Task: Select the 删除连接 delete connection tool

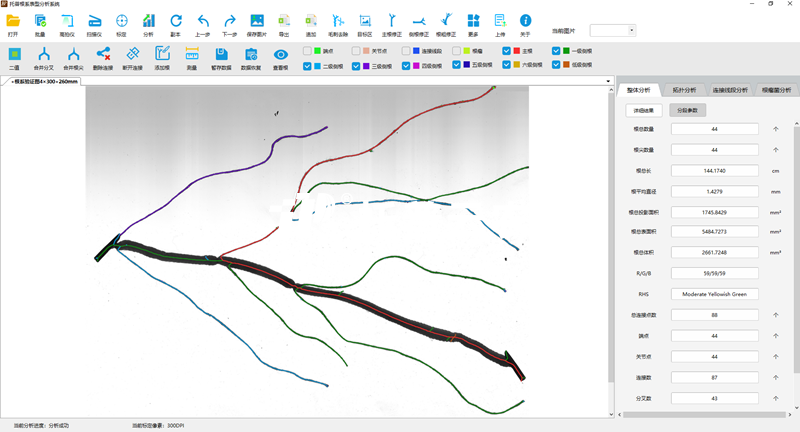Action: (x=103, y=55)
